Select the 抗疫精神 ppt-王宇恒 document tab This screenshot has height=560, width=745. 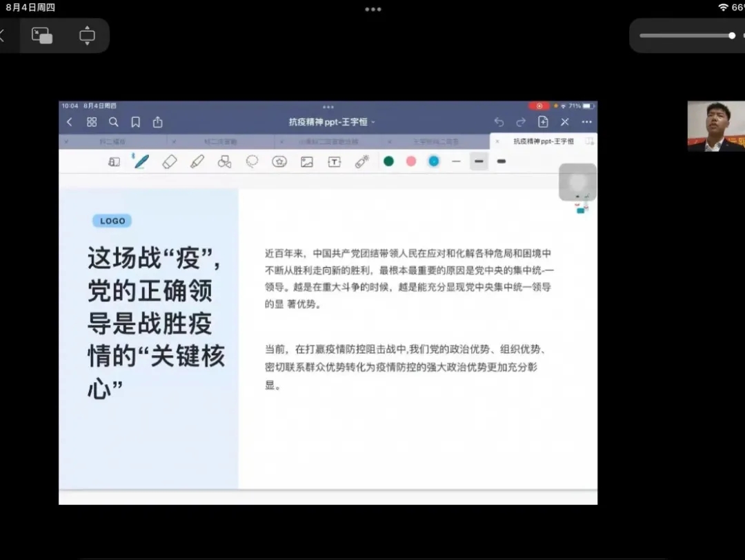(544, 141)
